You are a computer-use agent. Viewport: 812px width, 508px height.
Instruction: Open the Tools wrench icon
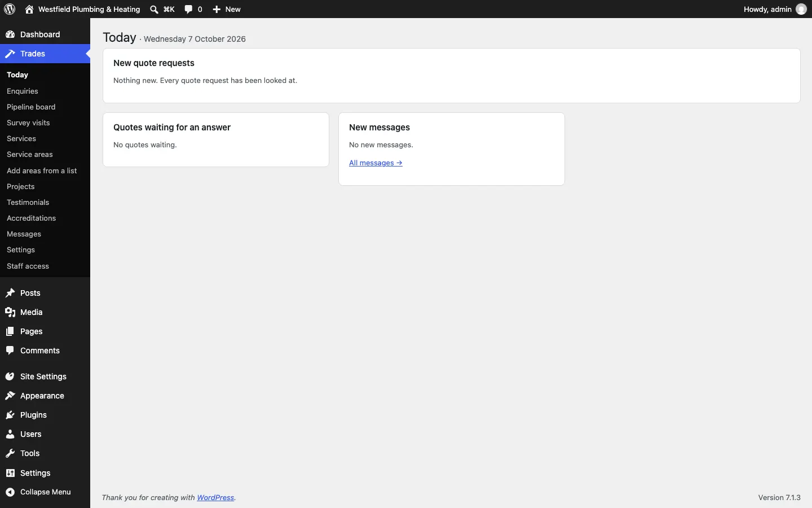point(10,453)
